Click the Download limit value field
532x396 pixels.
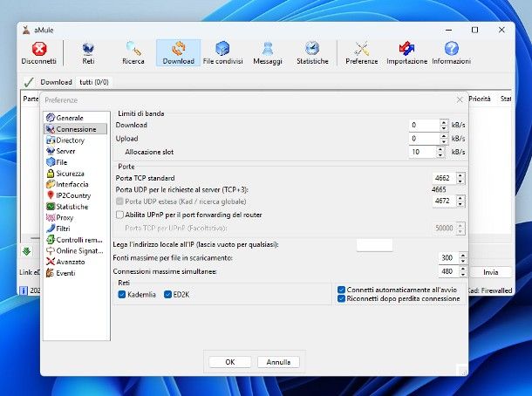coord(425,125)
